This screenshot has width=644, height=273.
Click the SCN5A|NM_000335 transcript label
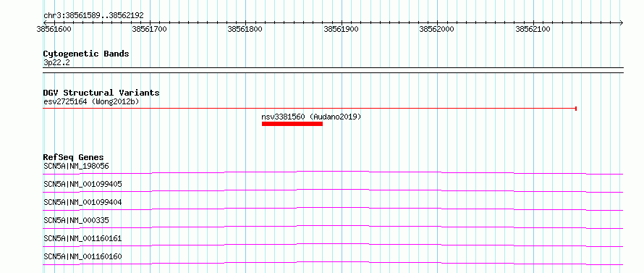pos(76,220)
